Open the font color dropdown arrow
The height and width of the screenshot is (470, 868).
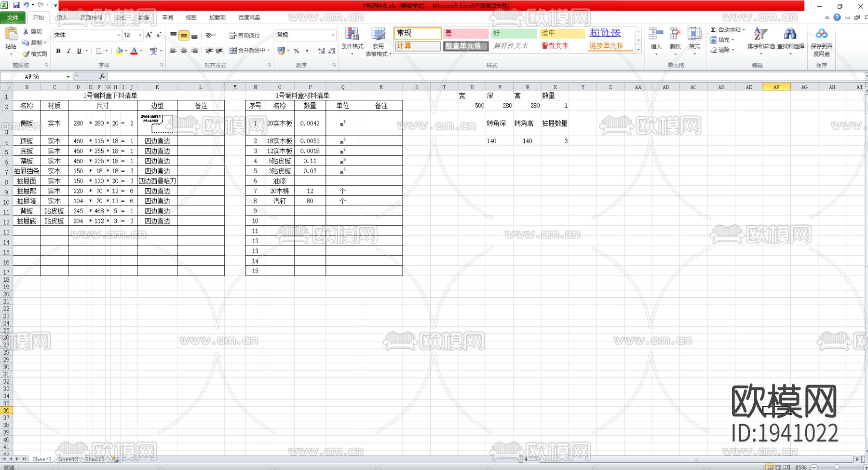141,51
